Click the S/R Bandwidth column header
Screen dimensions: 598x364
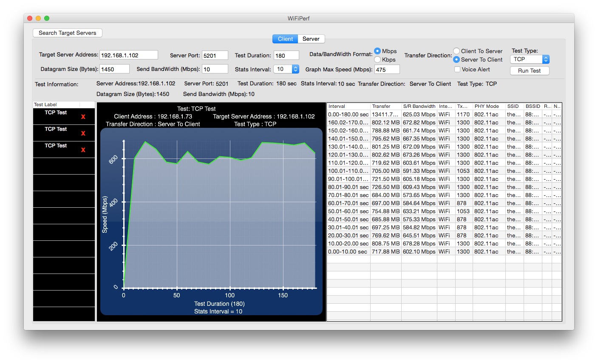click(x=419, y=106)
